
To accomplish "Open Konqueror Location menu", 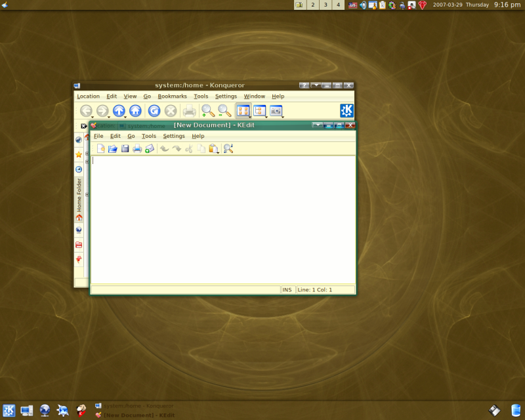I will click(x=88, y=96).
